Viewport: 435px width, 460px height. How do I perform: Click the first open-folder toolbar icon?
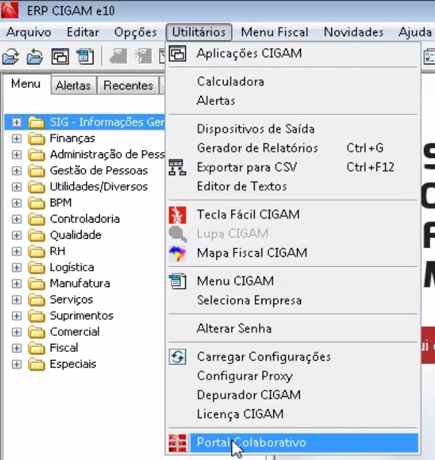click(11, 56)
